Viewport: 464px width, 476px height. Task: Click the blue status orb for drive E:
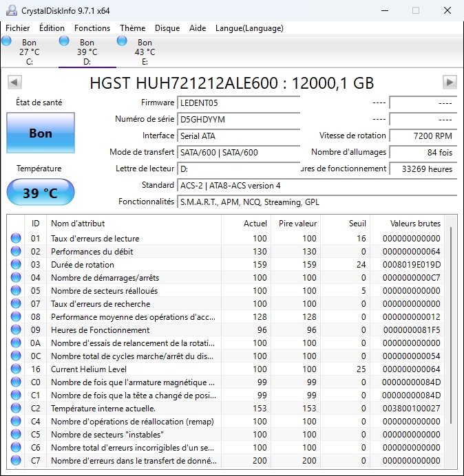122,41
